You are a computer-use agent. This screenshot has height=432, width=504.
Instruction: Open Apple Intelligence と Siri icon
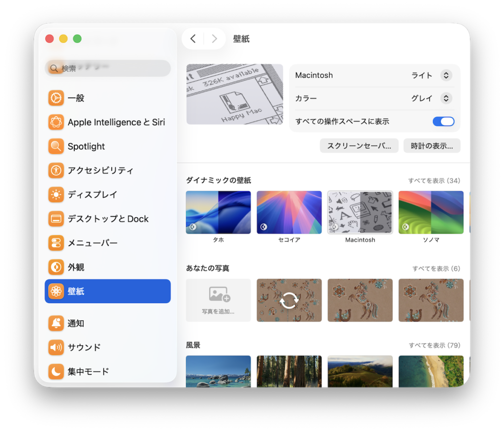pos(56,122)
